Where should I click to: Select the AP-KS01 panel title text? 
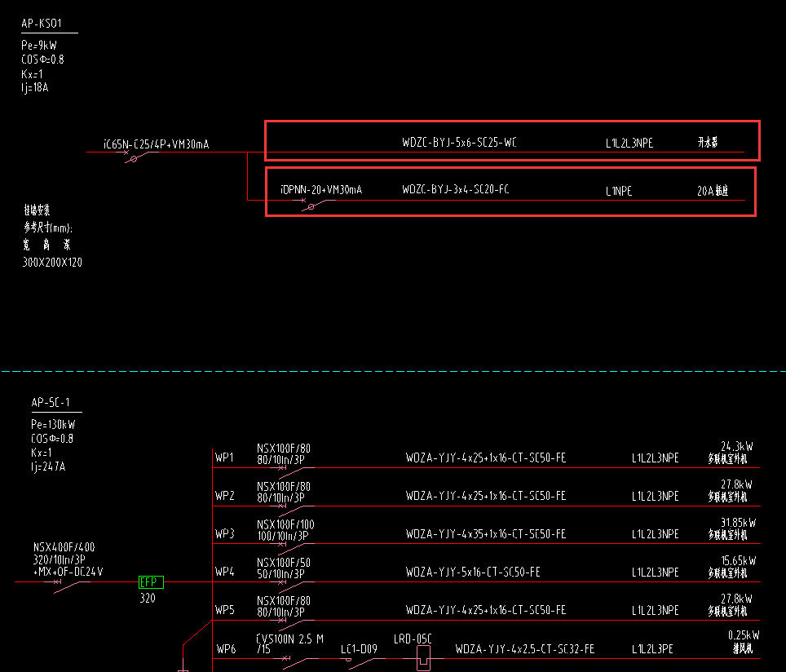click(x=42, y=23)
